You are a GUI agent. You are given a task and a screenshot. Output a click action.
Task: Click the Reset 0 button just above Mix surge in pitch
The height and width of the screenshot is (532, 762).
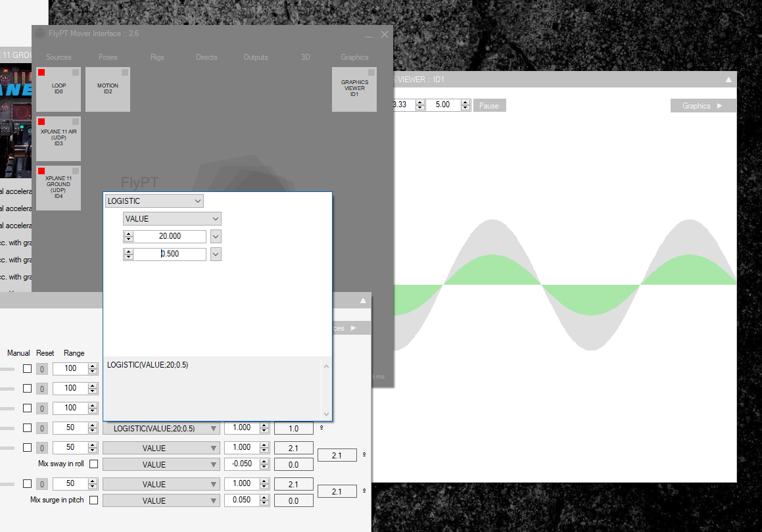(42, 484)
